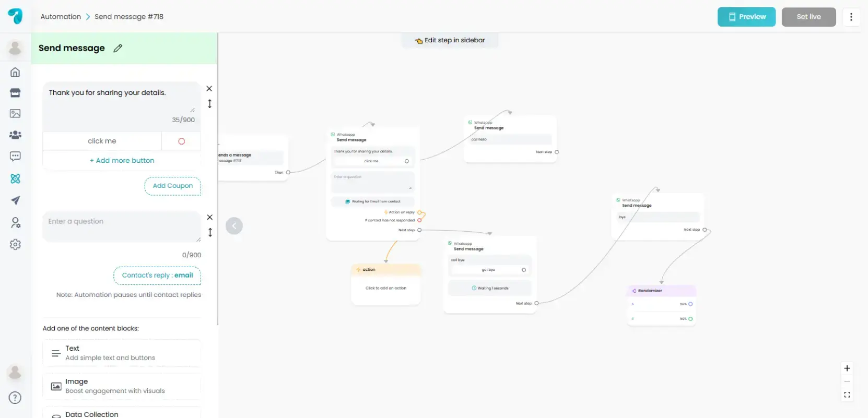The height and width of the screenshot is (418, 868).
Task: Open the store icon in sidebar
Action: point(15,93)
